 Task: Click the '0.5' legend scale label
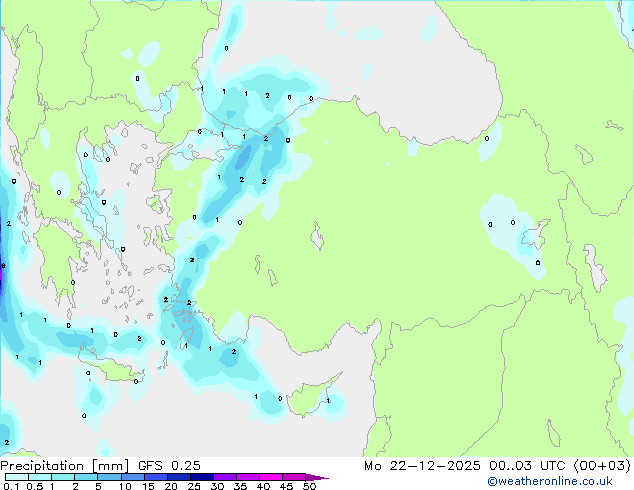pyautogui.click(x=35, y=486)
